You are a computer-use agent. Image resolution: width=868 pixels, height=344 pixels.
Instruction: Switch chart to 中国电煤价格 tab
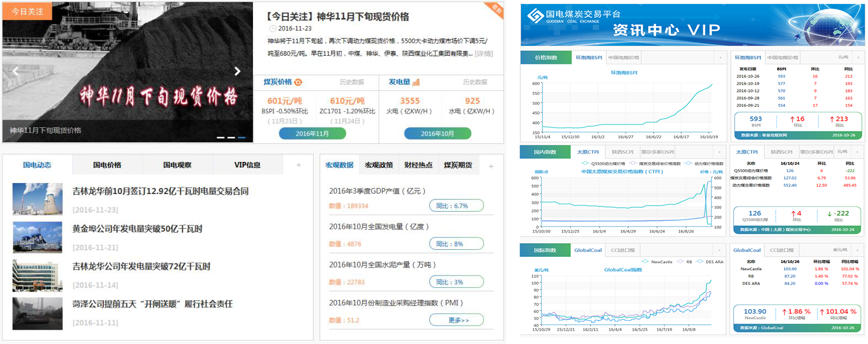pyautogui.click(x=624, y=57)
